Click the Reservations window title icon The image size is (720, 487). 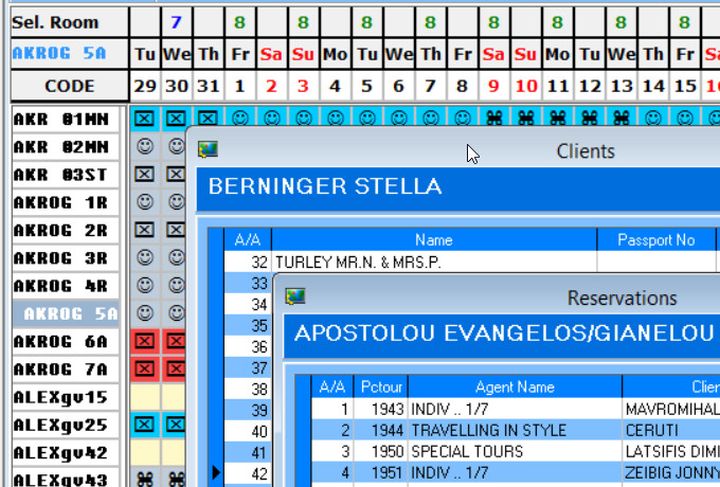[295, 297]
